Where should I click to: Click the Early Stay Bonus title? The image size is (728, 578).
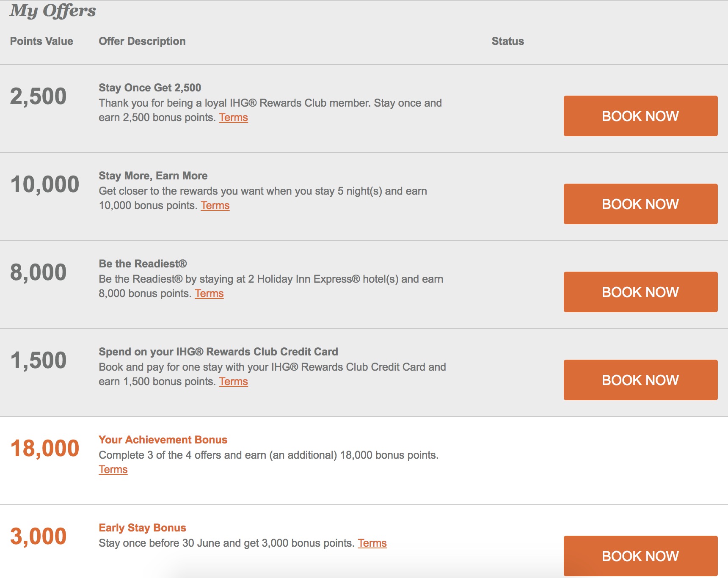click(x=142, y=528)
